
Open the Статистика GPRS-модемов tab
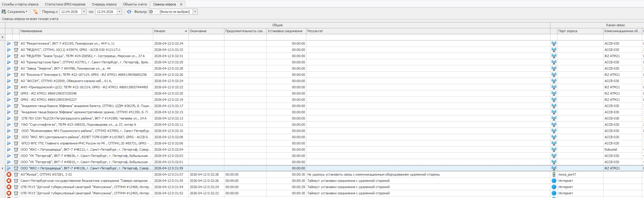pyautogui.click(x=65, y=4)
